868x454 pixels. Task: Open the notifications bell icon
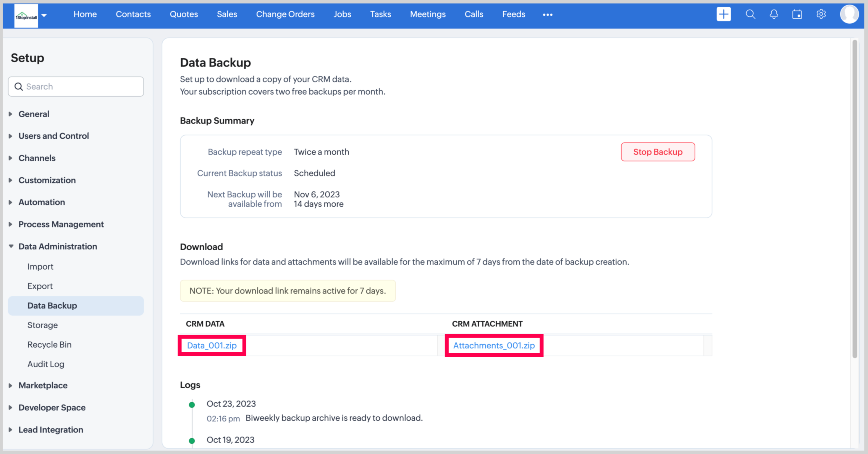click(774, 14)
